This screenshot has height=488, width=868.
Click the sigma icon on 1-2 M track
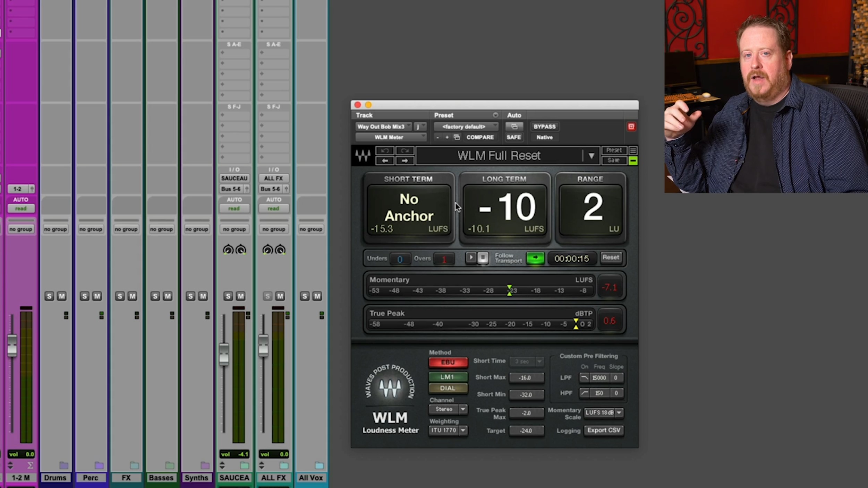coord(30,465)
